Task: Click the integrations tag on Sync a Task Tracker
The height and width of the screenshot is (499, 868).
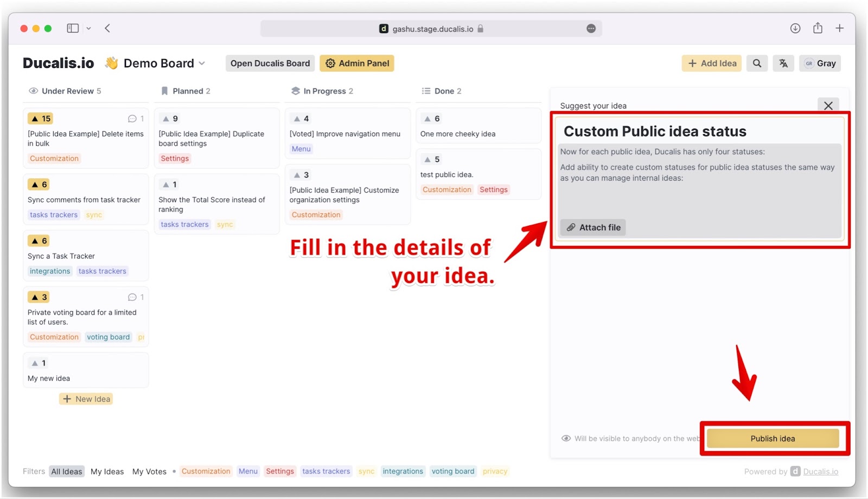Action: 50,271
